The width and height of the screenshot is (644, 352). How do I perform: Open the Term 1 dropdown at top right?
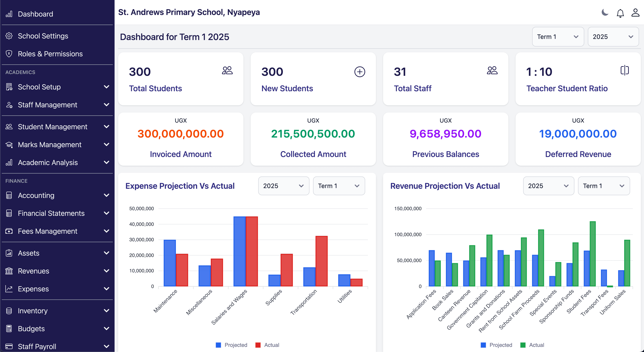click(558, 37)
